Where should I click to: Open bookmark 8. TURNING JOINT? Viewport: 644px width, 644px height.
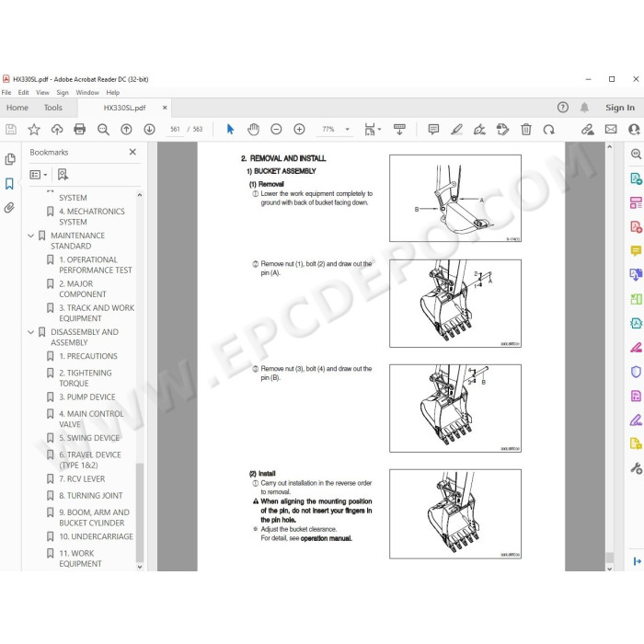91,496
